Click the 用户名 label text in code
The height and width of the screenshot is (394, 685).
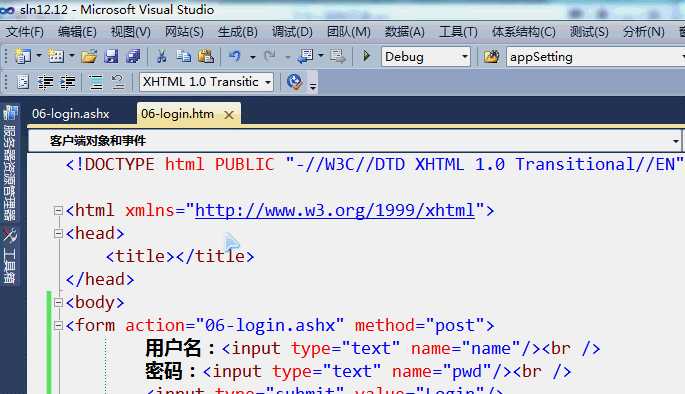click(173, 349)
